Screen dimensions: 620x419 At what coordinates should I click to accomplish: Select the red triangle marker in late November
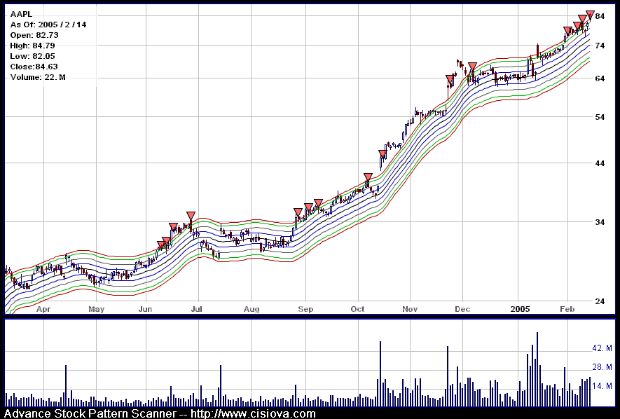click(450, 79)
